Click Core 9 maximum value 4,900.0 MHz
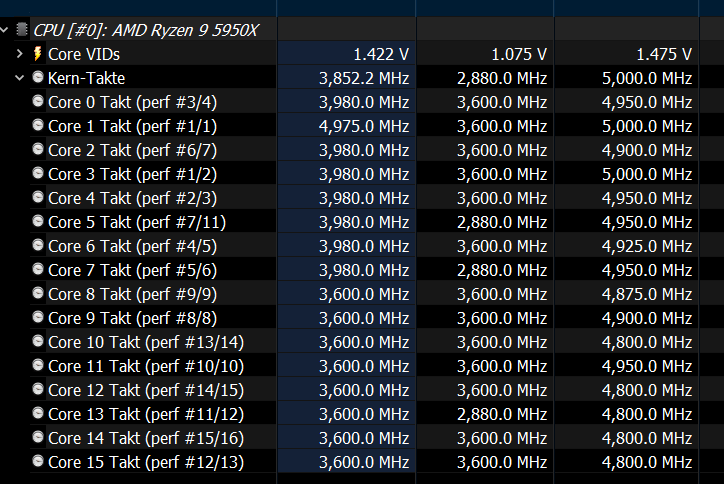 647,318
